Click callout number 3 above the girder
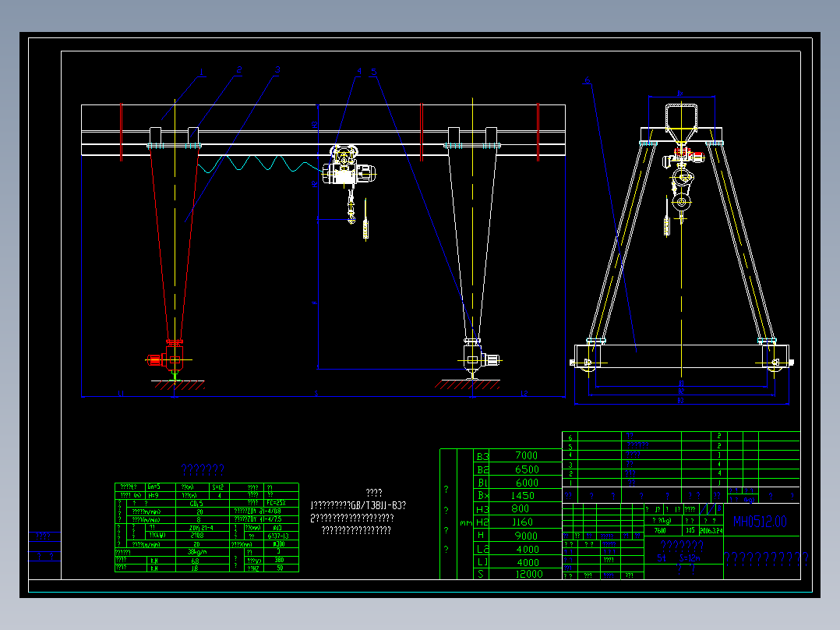The width and height of the screenshot is (840, 630). [277, 69]
